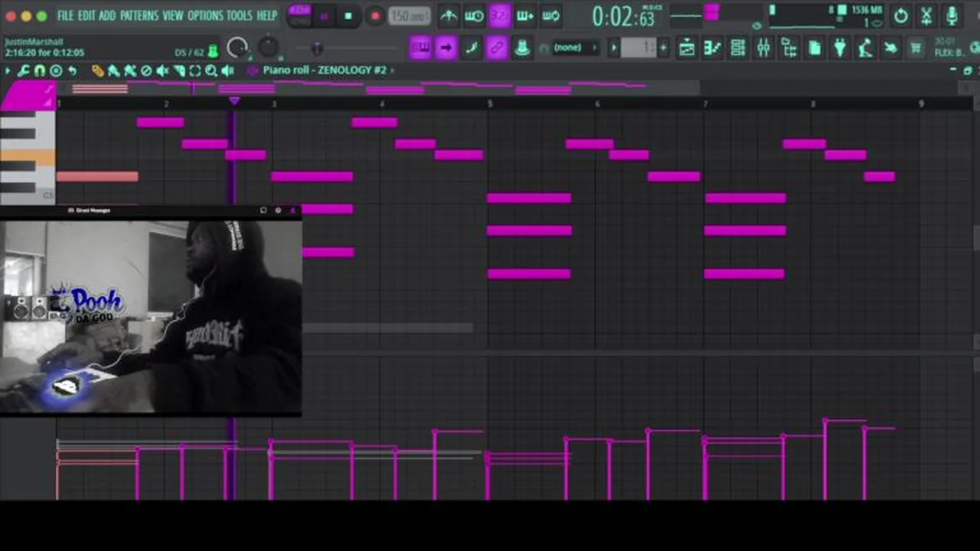
Task: Toggle loop recording button
Action: [x=550, y=15]
